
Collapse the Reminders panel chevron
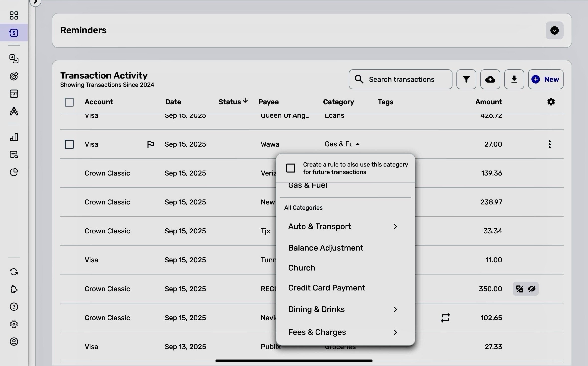pyautogui.click(x=554, y=30)
